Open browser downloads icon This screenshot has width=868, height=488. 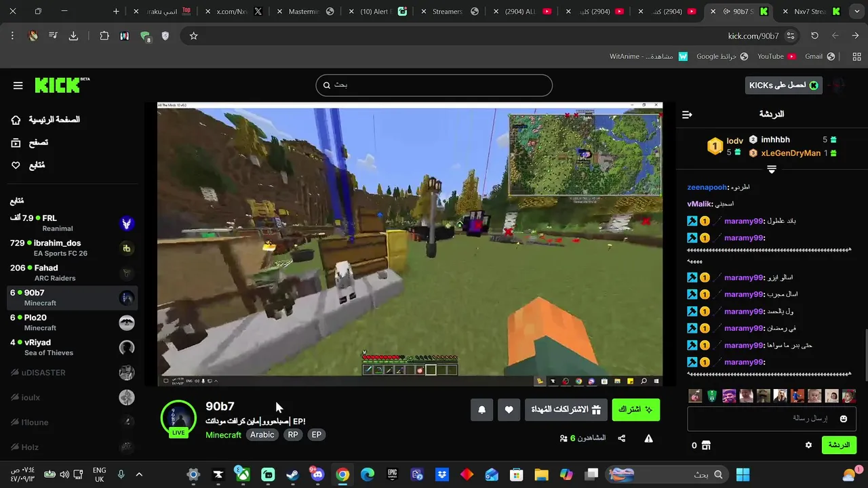click(x=73, y=36)
